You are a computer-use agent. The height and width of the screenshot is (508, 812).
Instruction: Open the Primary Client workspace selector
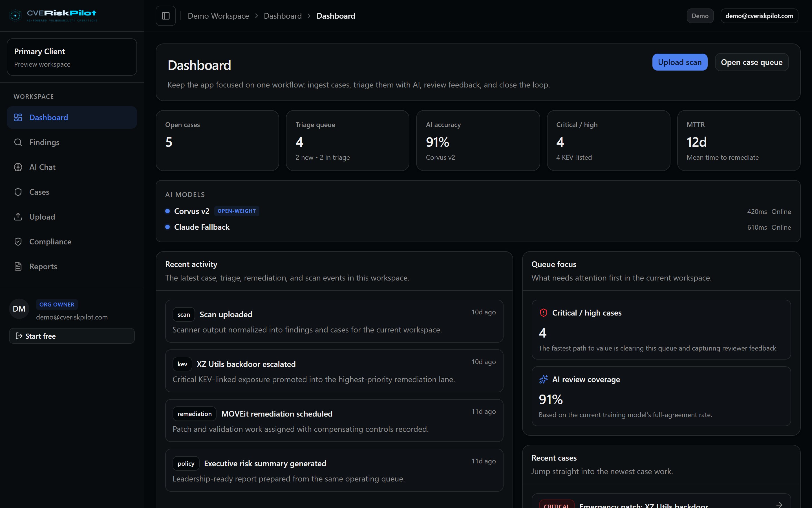[x=72, y=57]
